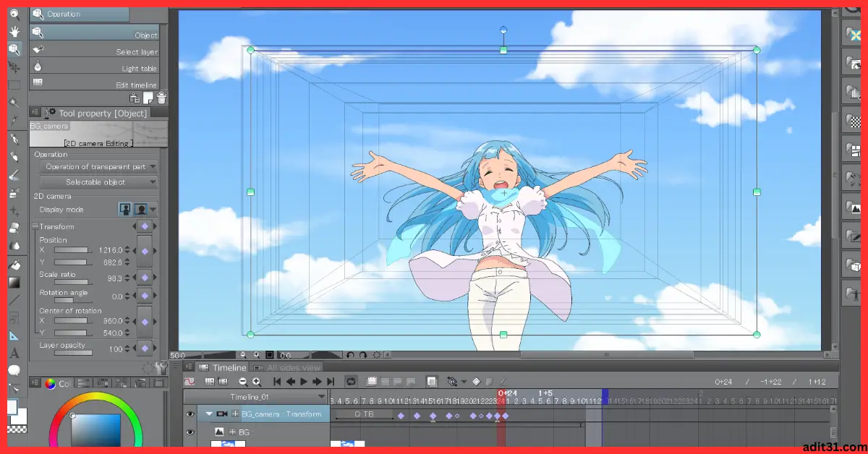The height and width of the screenshot is (454, 868).
Task: Click the top center camera frame handle
Action: 503,50
